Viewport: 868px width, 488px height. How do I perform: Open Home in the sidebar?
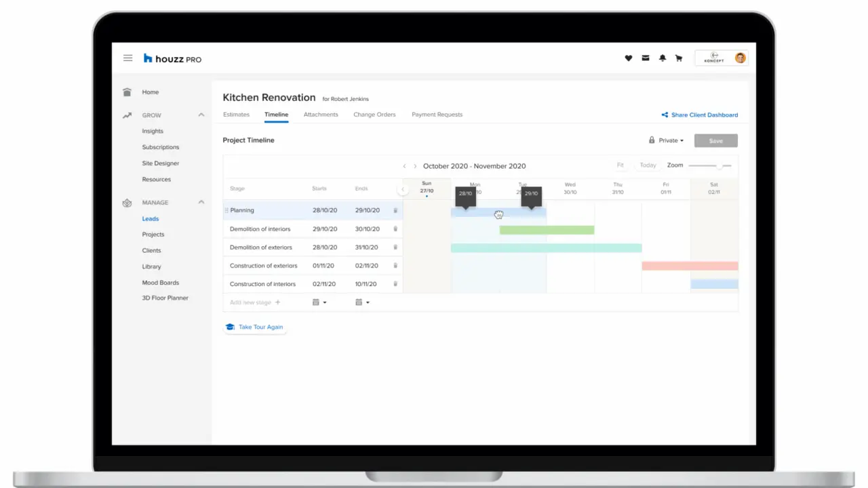coord(151,92)
